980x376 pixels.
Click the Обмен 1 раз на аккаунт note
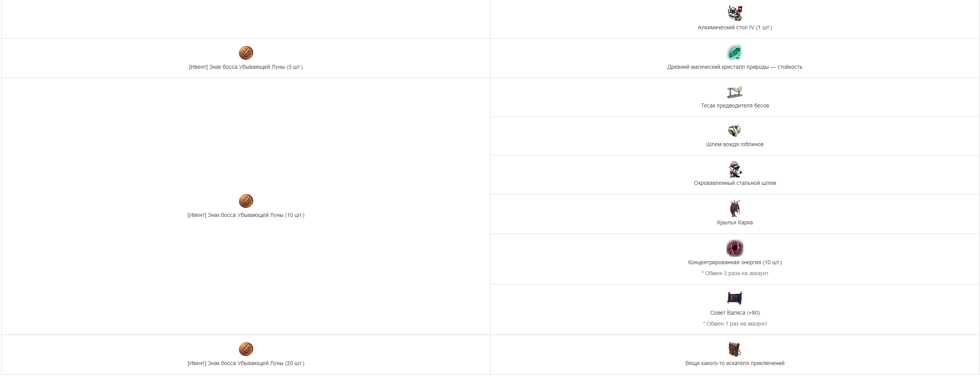735,324
